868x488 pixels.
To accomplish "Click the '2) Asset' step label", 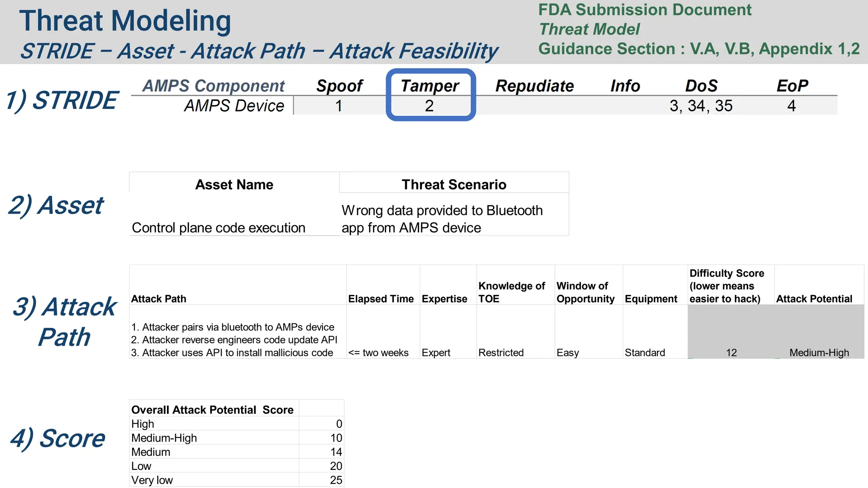I will pyautogui.click(x=56, y=206).
